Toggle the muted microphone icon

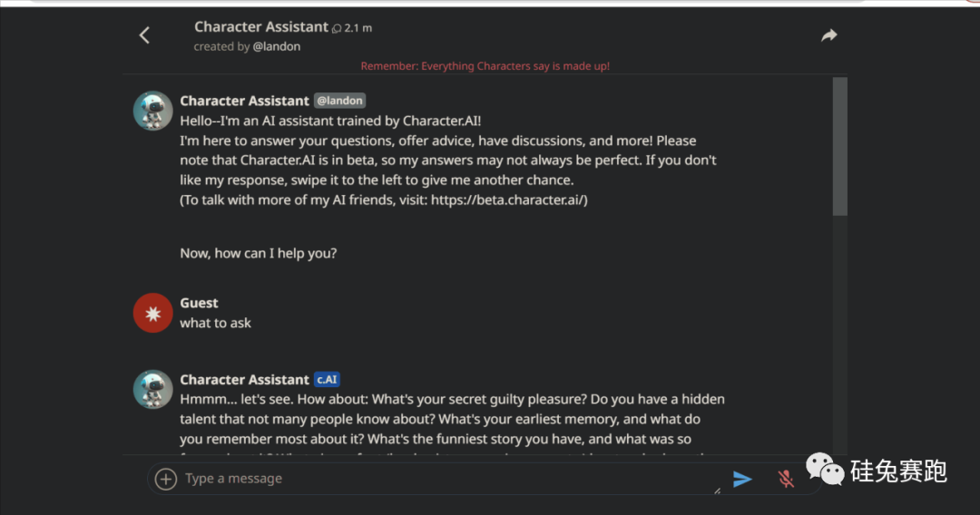(787, 479)
